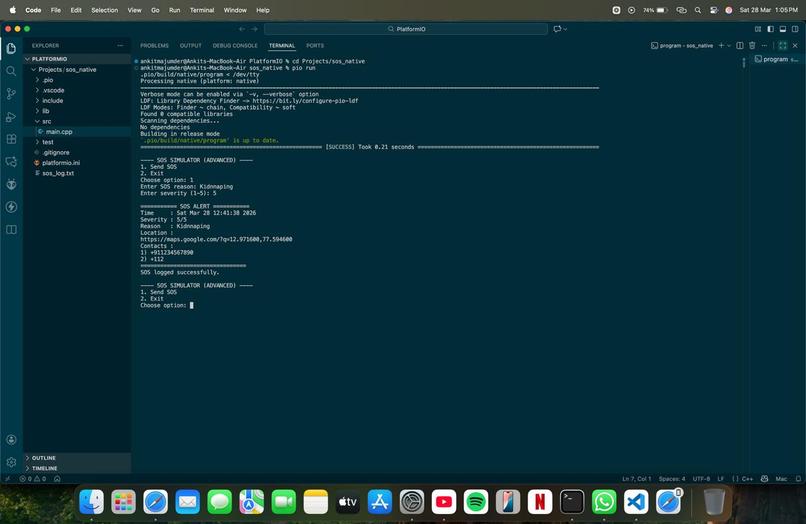Toggle the bottom panel visibility
Screen dimensions: 806x524
783,29
